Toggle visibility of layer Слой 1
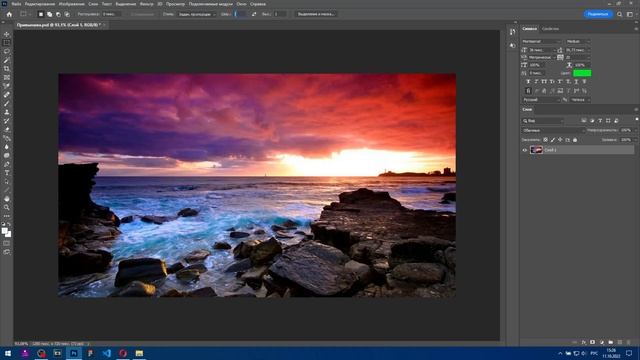This screenshot has height=360, width=640. (525, 150)
